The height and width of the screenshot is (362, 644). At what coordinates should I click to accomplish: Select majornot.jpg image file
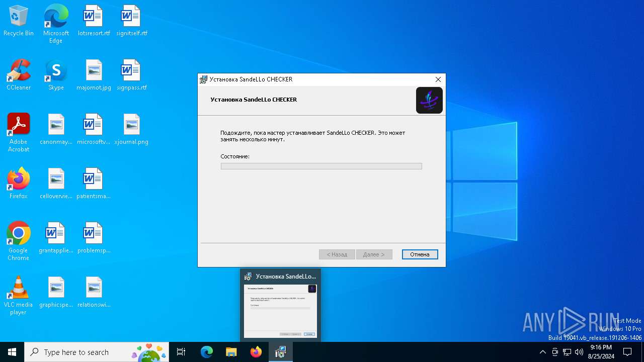tap(94, 75)
